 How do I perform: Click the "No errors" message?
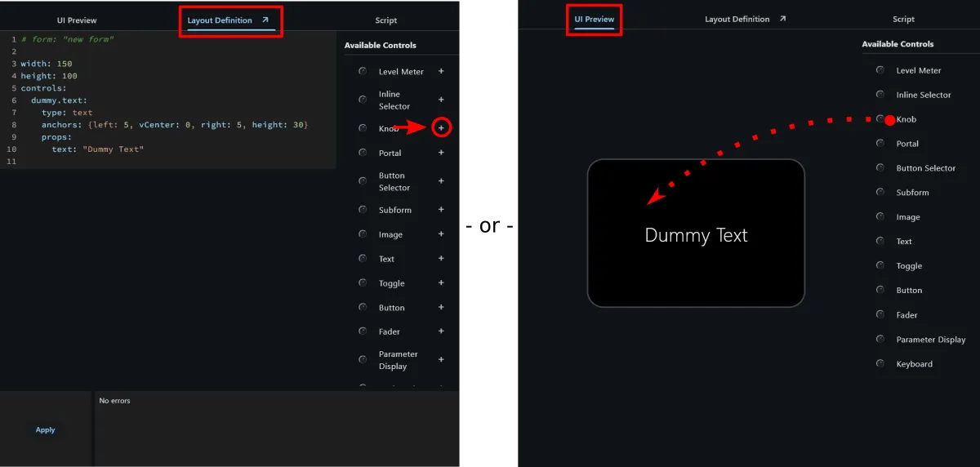pyautogui.click(x=114, y=401)
